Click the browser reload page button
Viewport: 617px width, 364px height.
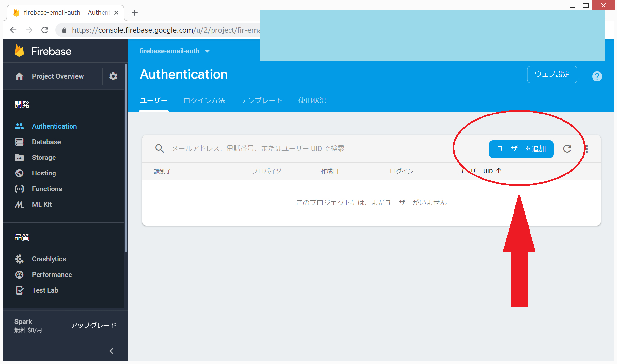coord(45,30)
